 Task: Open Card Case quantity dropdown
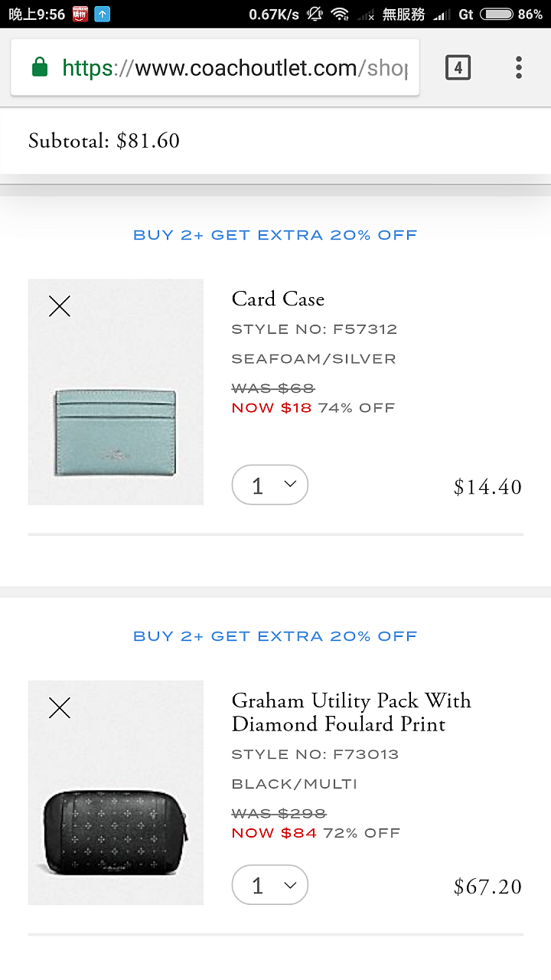[x=269, y=485]
